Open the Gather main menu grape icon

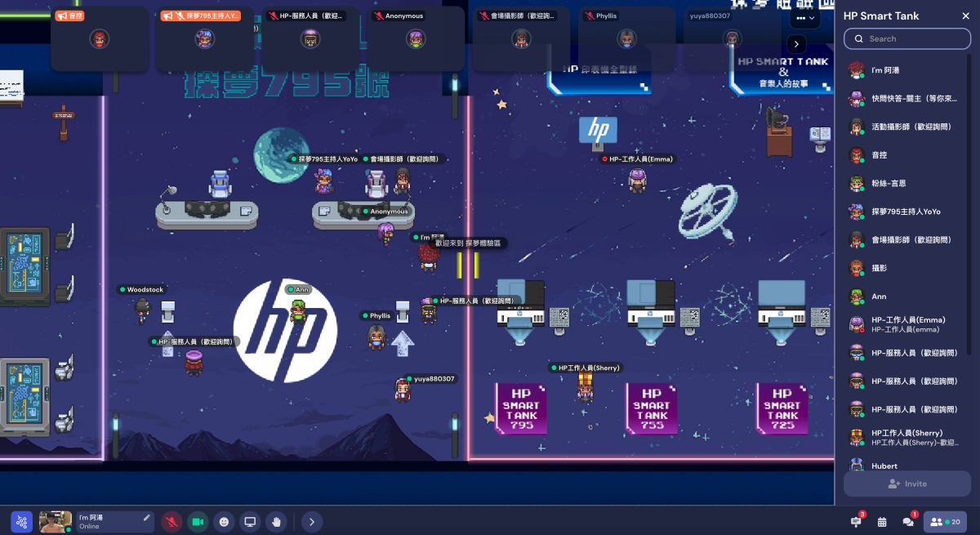click(22, 521)
